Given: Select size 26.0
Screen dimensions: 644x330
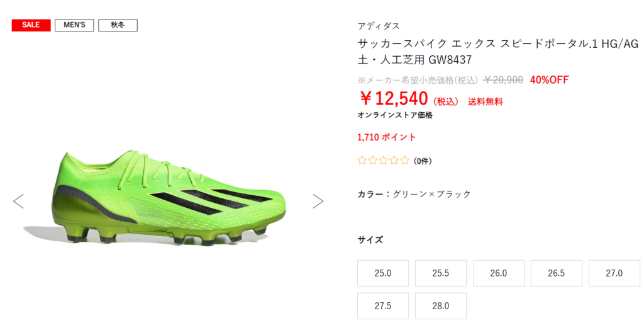Looking at the screenshot, I should click(499, 273).
